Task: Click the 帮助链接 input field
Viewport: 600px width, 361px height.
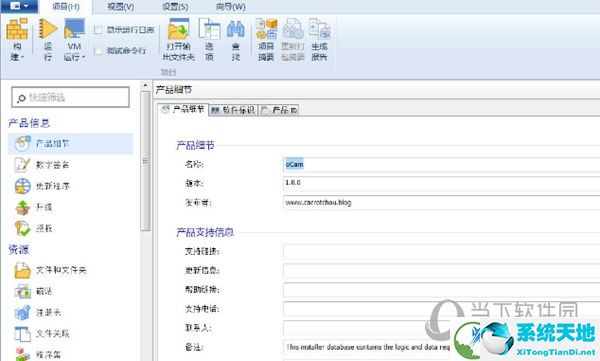Action: click(x=442, y=290)
